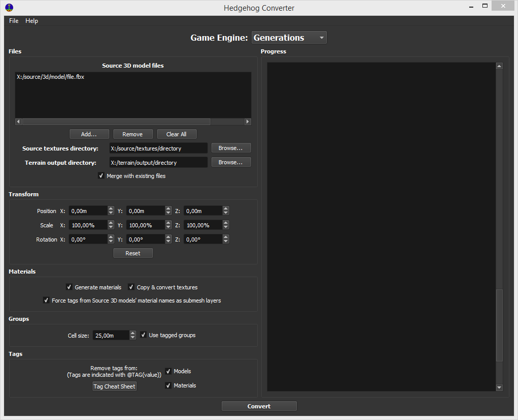
Task: Click Rotation X value field
Action: pyautogui.click(x=88, y=239)
